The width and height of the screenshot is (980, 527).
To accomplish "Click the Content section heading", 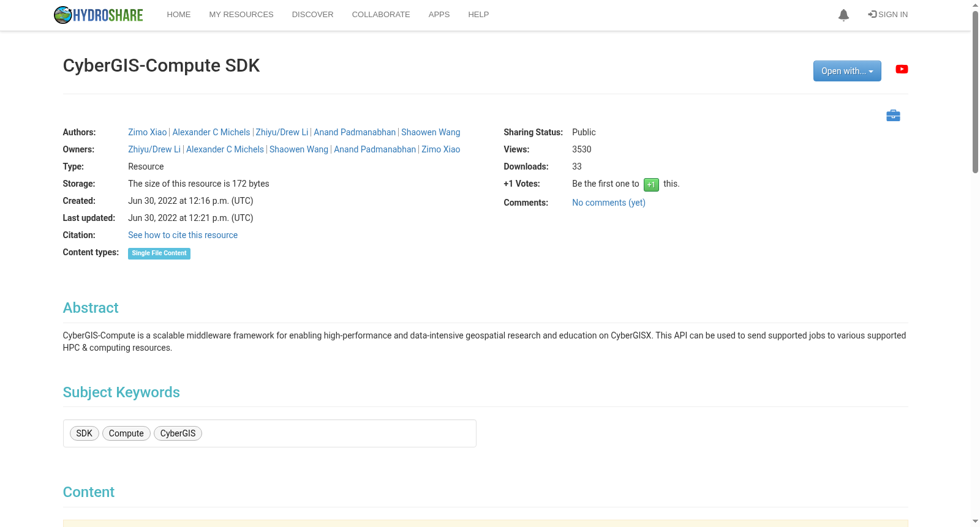I will pos(89,492).
